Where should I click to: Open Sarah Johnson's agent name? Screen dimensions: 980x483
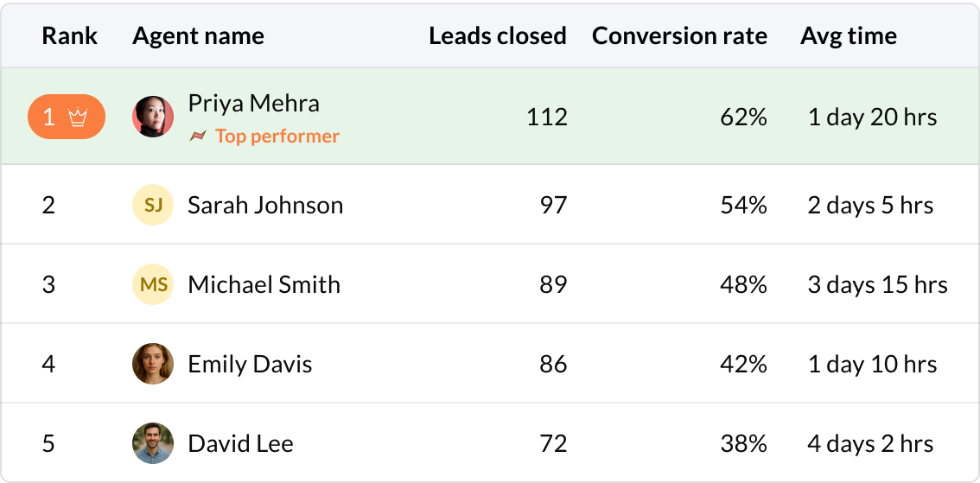coord(265,205)
